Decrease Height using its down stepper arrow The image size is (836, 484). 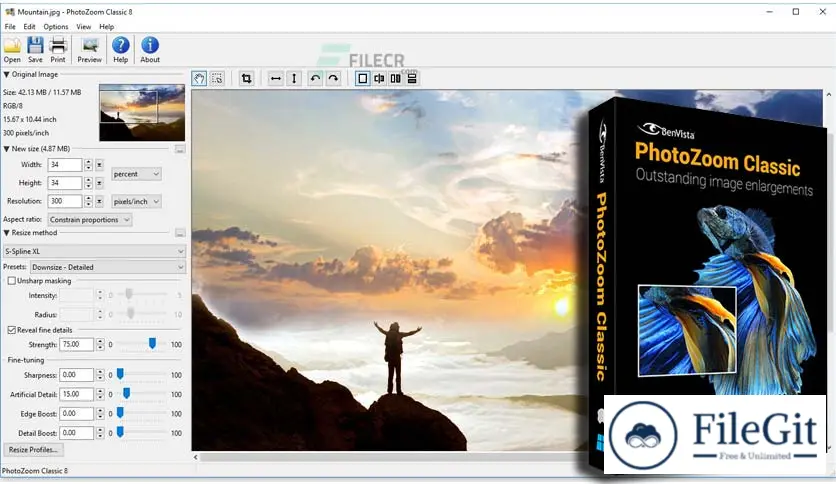point(89,187)
